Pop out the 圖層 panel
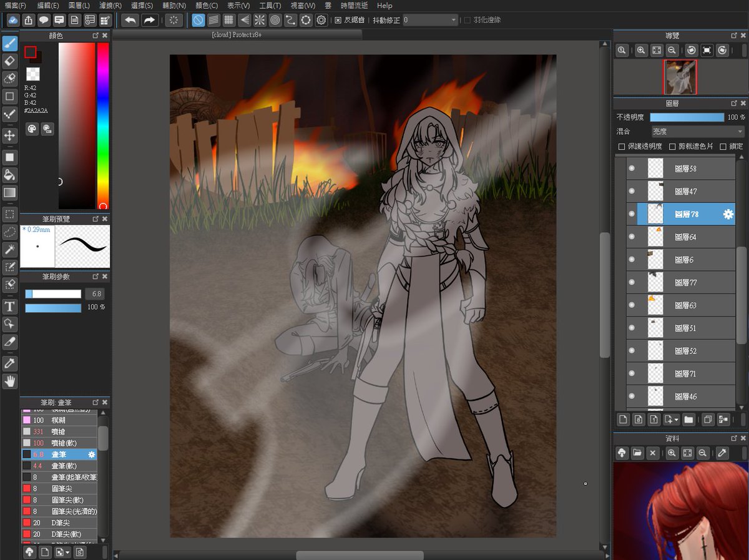The image size is (749, 560). click(733, 104)
